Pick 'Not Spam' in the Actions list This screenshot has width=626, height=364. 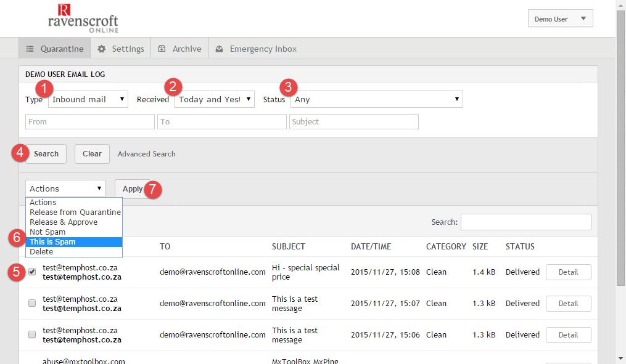[x=47, y=232]
